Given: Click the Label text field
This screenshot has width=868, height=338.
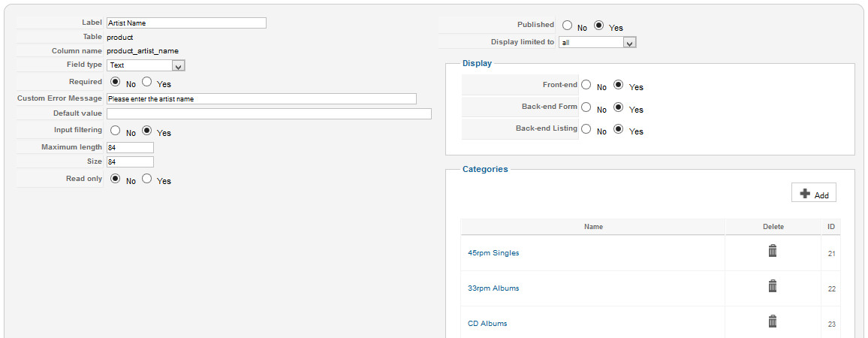Looking at the screenshot, I should pos(186,23).
